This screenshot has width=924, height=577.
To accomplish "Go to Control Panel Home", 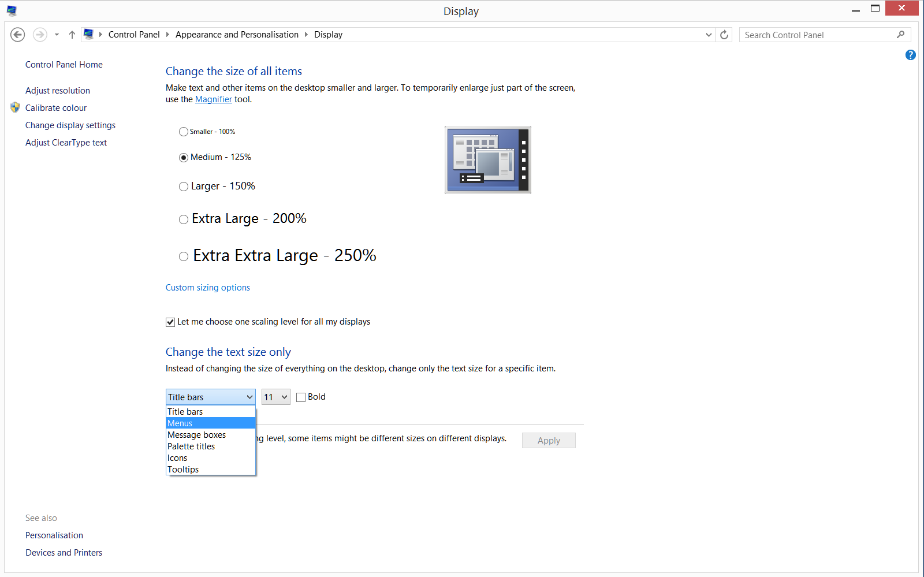I will tap(64, 65).
